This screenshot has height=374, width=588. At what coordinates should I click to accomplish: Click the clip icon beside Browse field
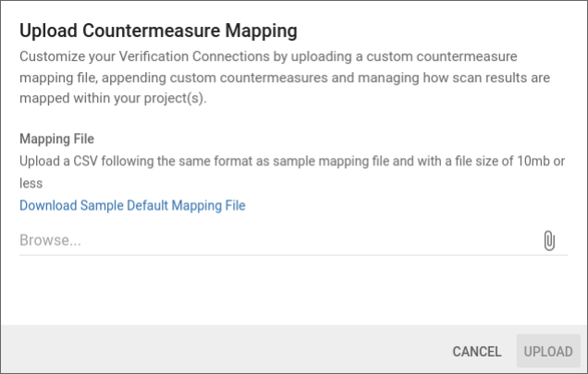point(548,241)
